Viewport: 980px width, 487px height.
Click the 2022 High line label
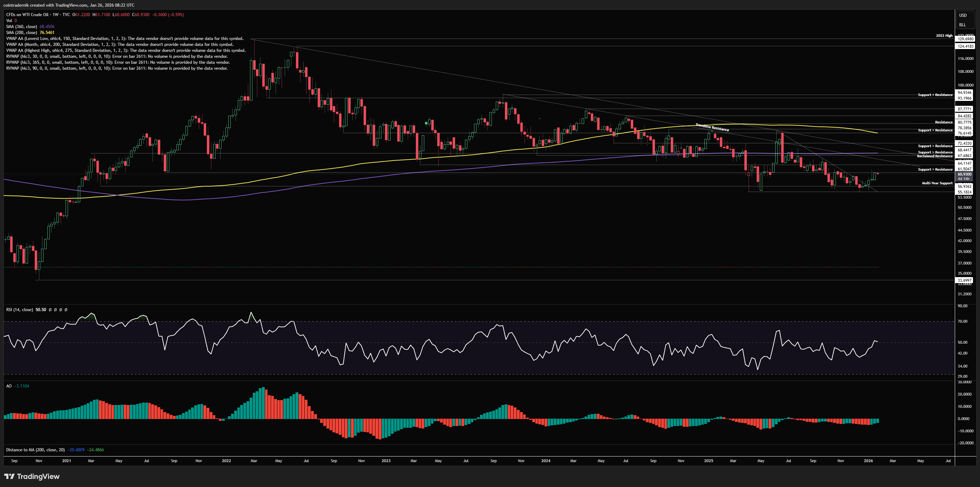[x=944, y=36]
